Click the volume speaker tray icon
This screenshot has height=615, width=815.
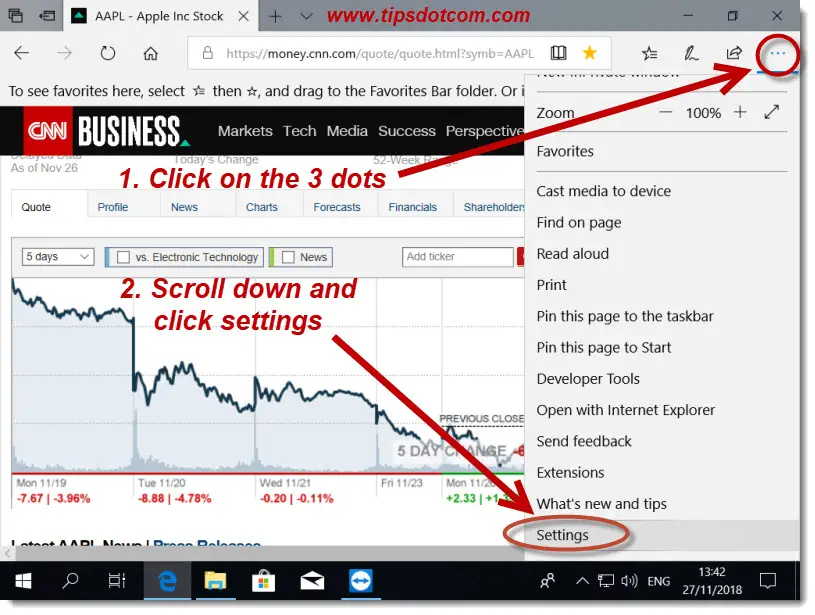coord(629,581)
